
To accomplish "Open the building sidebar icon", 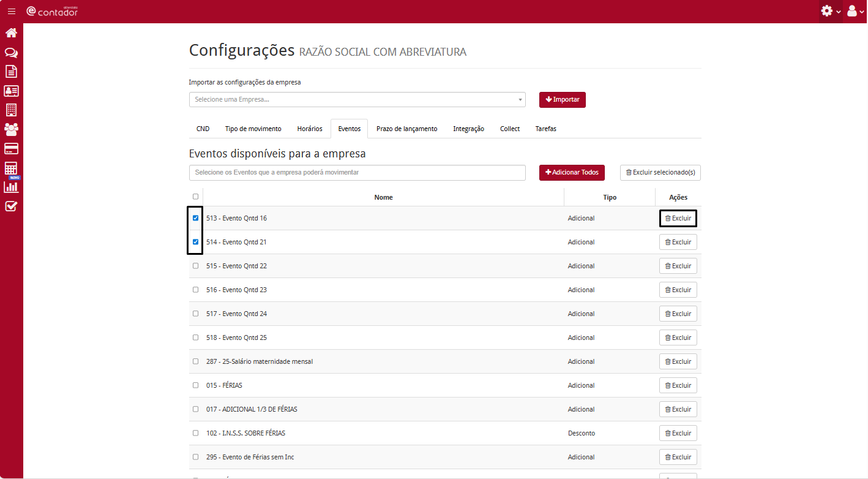I will pos(11,110).
